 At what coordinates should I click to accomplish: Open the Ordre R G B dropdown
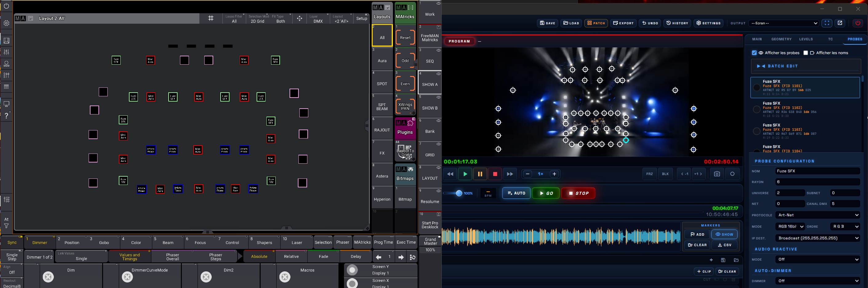[x=845, y=227]
